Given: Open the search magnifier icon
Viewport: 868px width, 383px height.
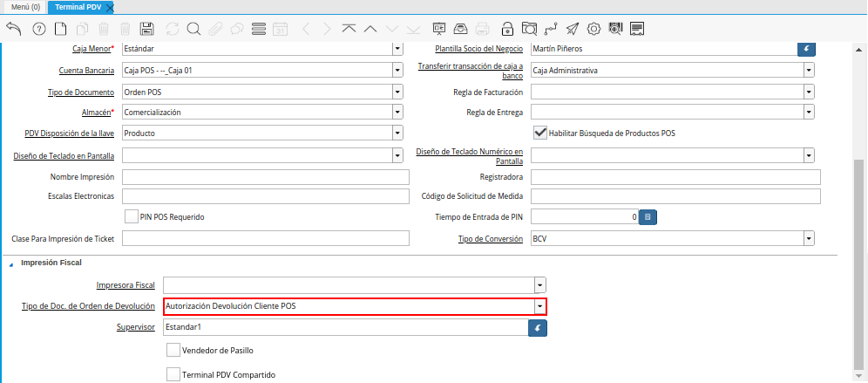Looking at the screenshot, I should click(x=193, y=29).
